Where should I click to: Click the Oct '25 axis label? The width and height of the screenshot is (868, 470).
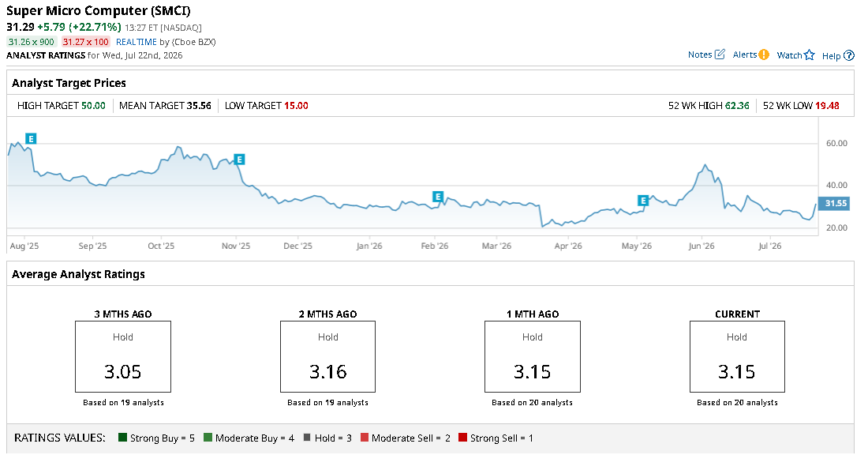tap(161, 246)
